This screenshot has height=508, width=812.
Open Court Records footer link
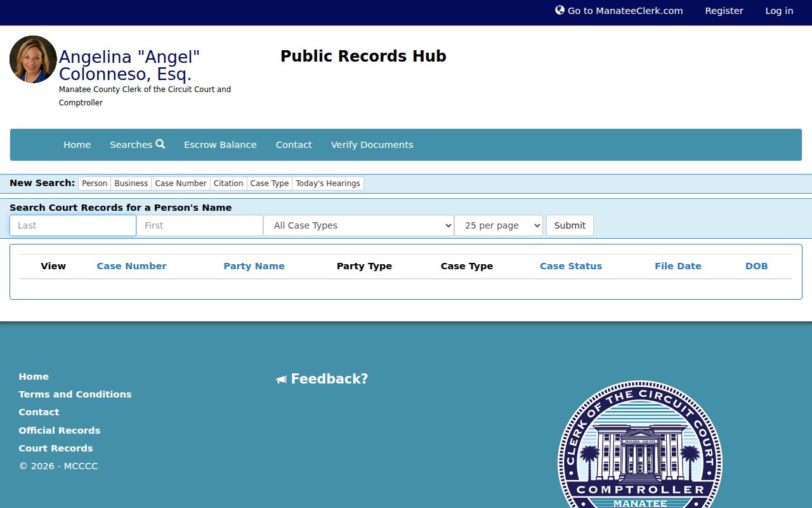click(56, 448)
